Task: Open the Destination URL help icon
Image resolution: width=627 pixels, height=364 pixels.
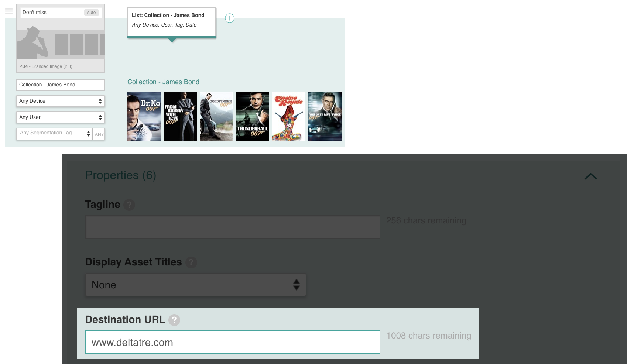Action: click(x=174, y=320)
